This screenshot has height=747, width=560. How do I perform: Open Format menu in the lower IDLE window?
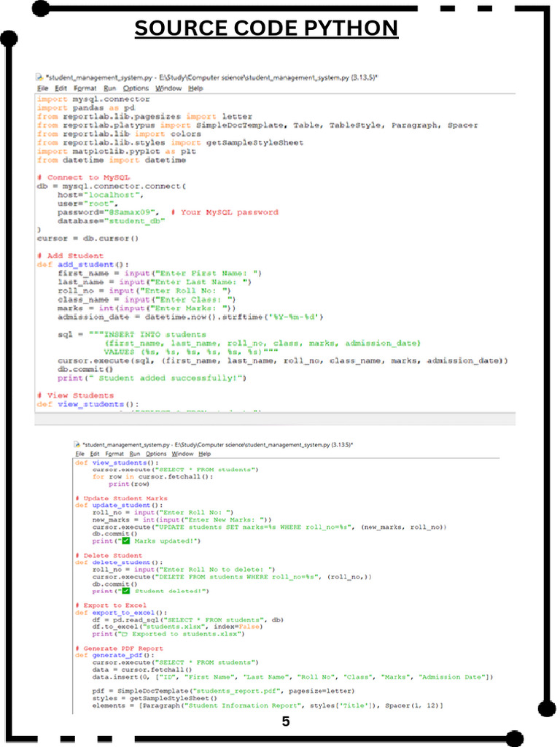point(114,454)
